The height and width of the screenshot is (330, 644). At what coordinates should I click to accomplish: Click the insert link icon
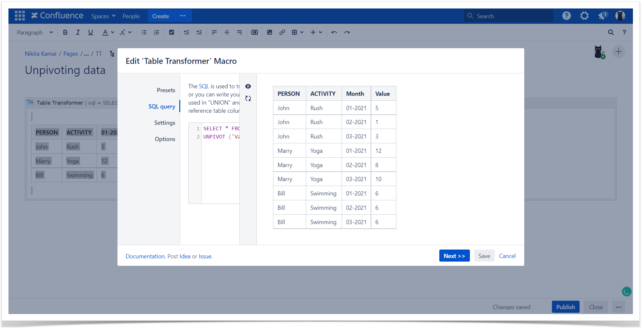pyautogui.click(x=282, y=32)
